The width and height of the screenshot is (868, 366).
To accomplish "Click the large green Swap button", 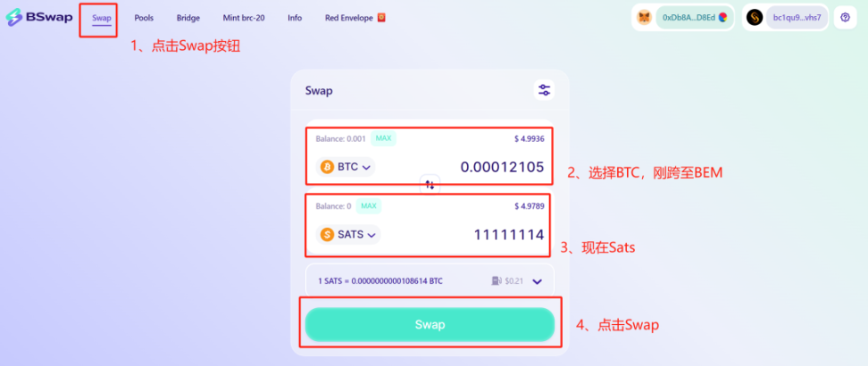I will click(x=430, y=324).
